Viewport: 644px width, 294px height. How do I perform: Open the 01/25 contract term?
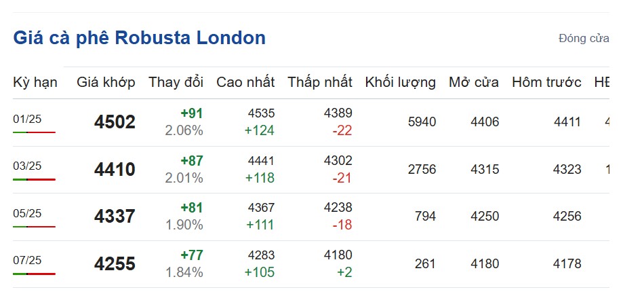(x=27, y=119)
